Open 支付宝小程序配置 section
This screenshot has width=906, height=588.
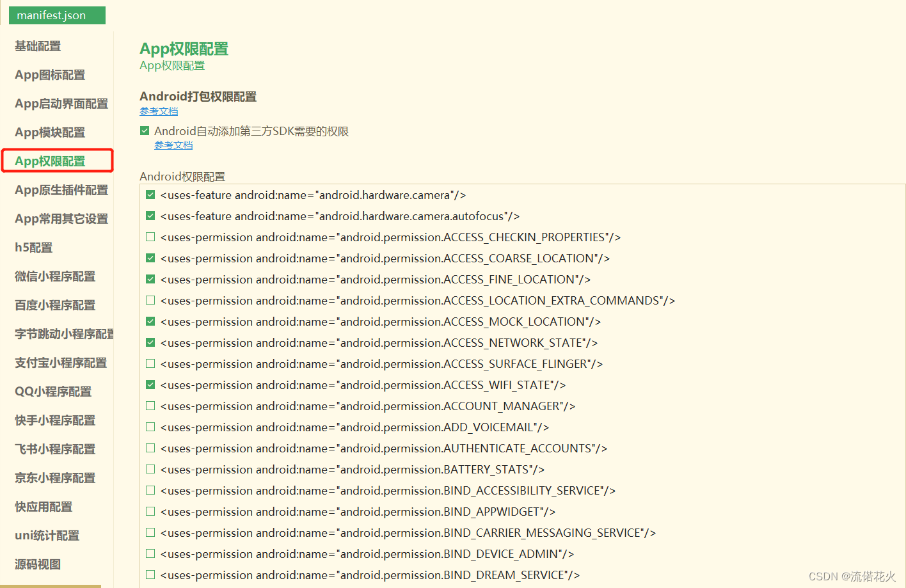[x=61, y=363]
